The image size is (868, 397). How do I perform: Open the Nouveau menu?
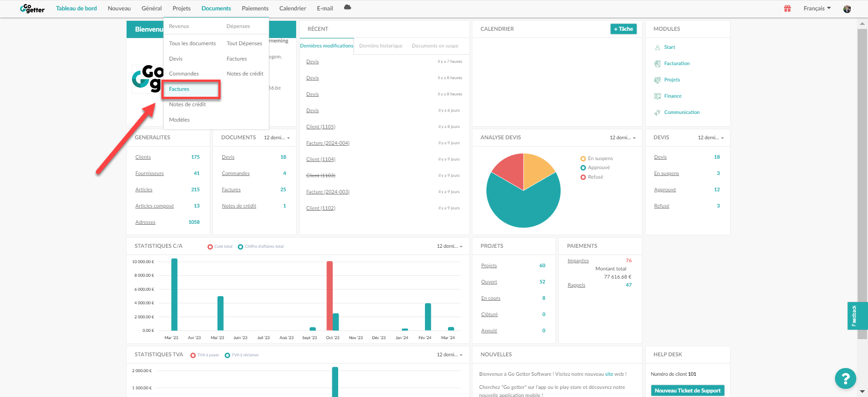click(x=119, y=9)
